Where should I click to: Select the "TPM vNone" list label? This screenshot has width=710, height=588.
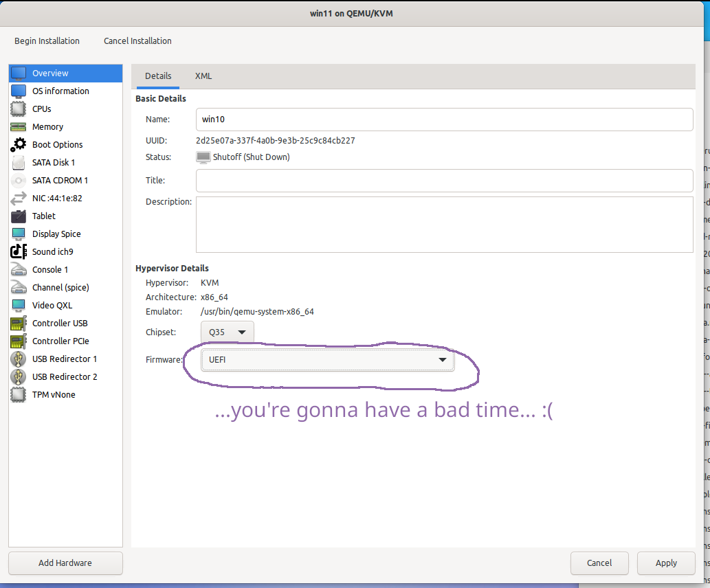(x=54, y=395)
